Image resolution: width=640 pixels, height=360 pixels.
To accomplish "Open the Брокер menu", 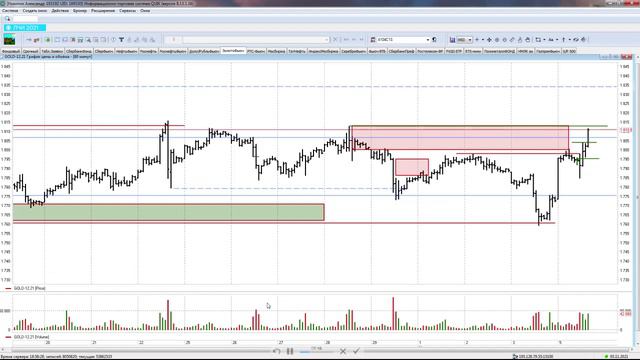I will 80,11.
